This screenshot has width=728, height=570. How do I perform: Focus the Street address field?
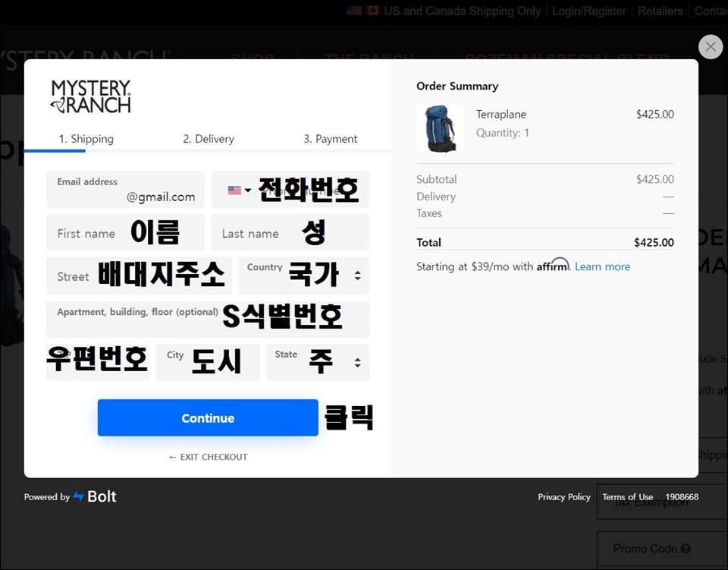(x=139, y=276)
